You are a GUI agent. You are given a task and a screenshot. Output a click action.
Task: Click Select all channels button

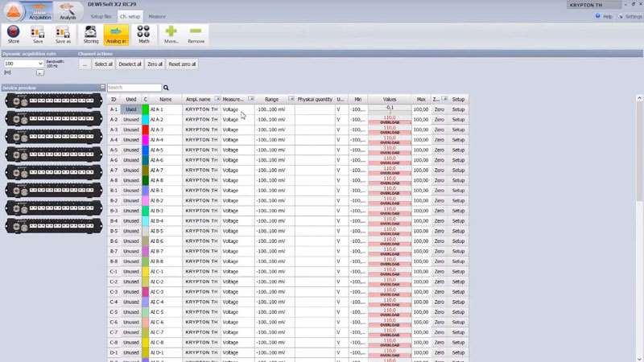click(x=103, y=64)
